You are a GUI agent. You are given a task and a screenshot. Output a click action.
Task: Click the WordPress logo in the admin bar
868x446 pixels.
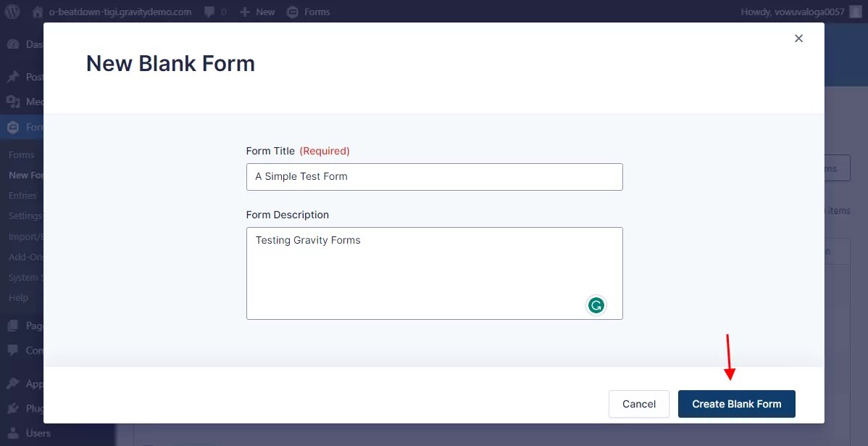coord(12,12)
